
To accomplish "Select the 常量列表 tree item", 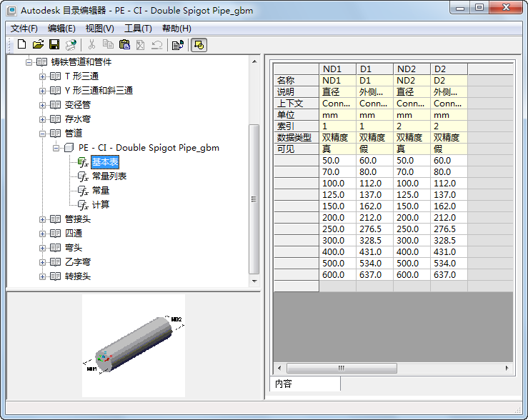I will tap(109, 176).
